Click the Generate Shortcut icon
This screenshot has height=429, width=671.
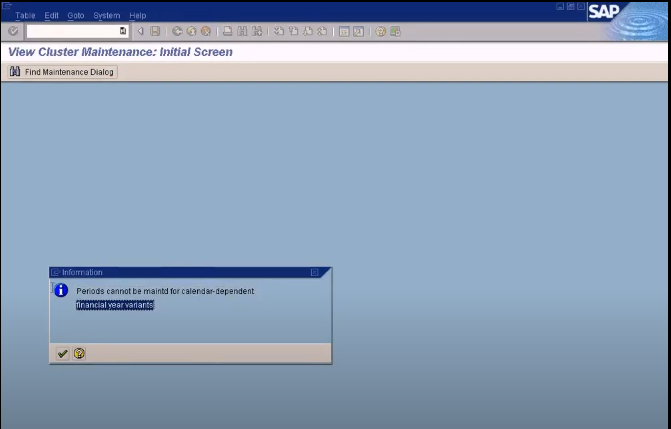point(359,31)
